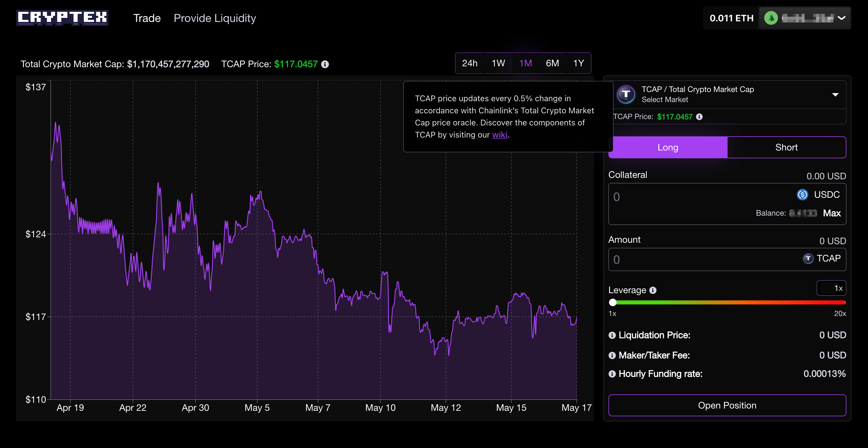Select the 1M chart range

pyautogui.click(x=525, y=63)
